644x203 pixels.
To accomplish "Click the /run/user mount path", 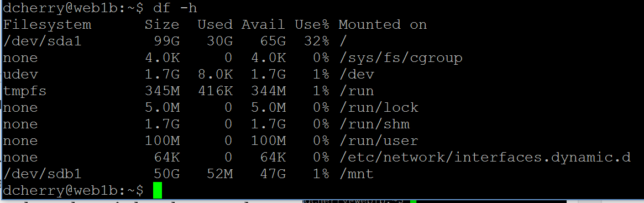I will pyautogui.click(x=379, y=142).
